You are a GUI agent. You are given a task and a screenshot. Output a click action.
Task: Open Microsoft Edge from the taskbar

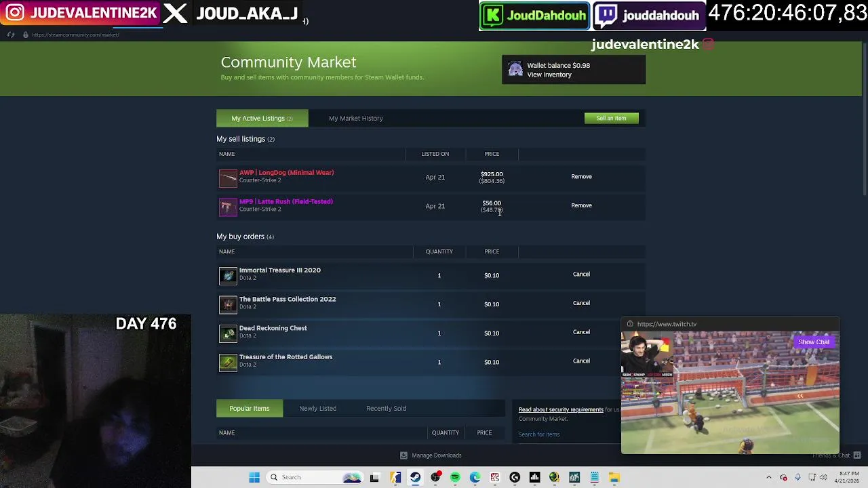tap(475, 477)
